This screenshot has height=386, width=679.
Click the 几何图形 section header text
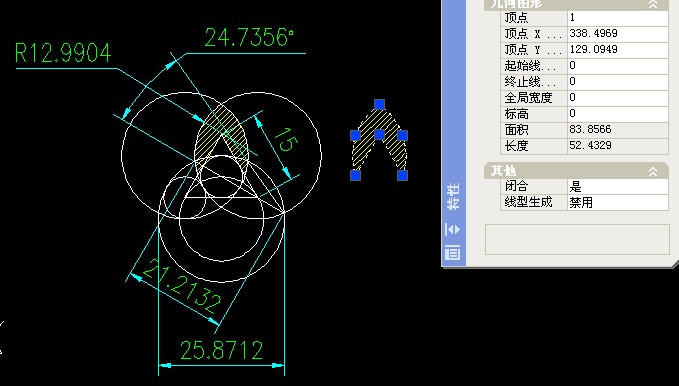coord(516,4)
